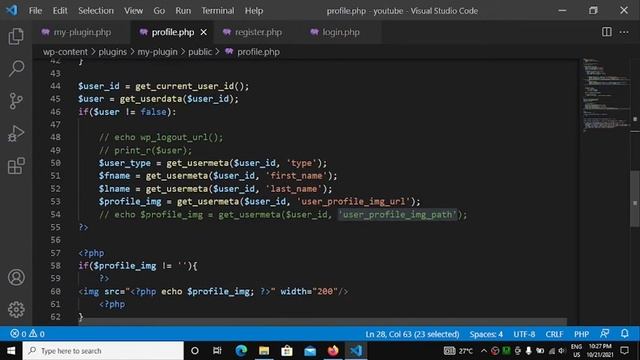This screenshot has width=640, height=360.
Task: Click wp-content in breadcrumb
Action: [x=65, y=52]
